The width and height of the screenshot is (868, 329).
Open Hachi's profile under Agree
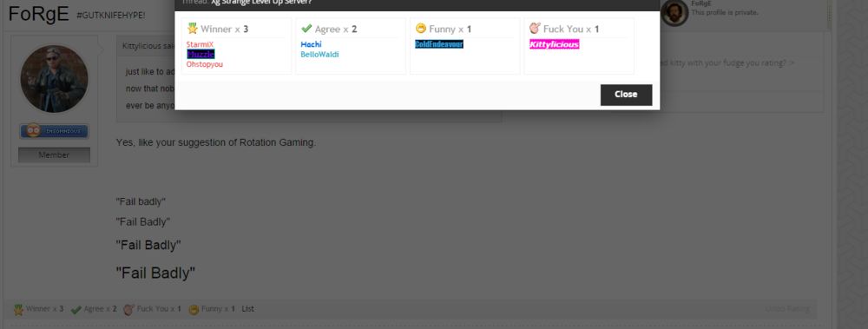[x=311, y=44]
